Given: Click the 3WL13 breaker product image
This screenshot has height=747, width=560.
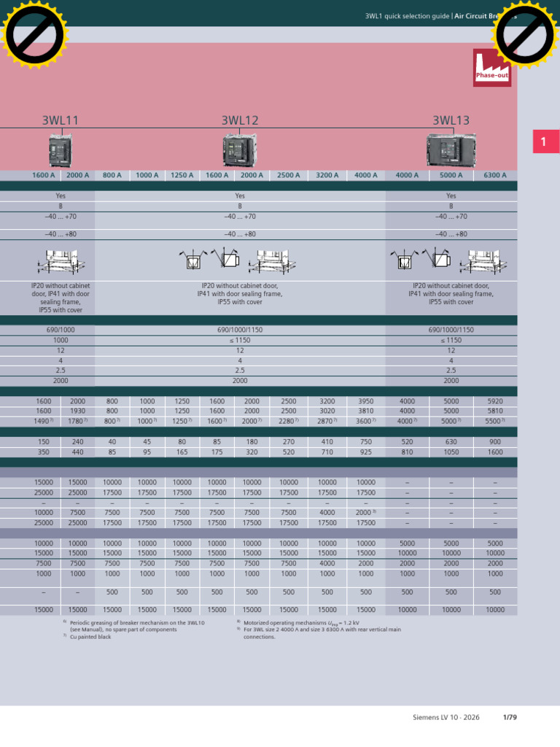Looking at the screenshot, I should (x=451, y=150).
